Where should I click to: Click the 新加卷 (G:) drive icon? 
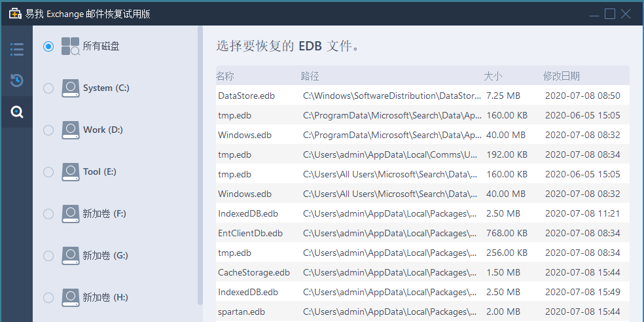tap(71, 256)
